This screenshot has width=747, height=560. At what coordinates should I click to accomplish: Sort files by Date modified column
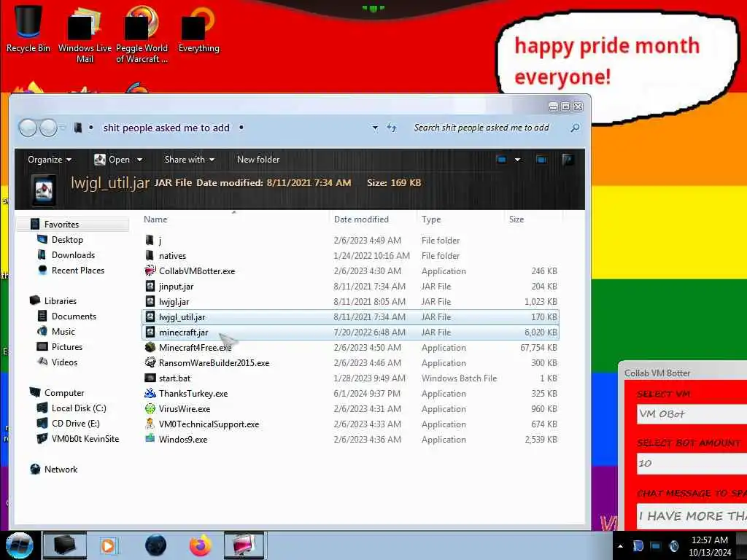(x=361, y=219)
